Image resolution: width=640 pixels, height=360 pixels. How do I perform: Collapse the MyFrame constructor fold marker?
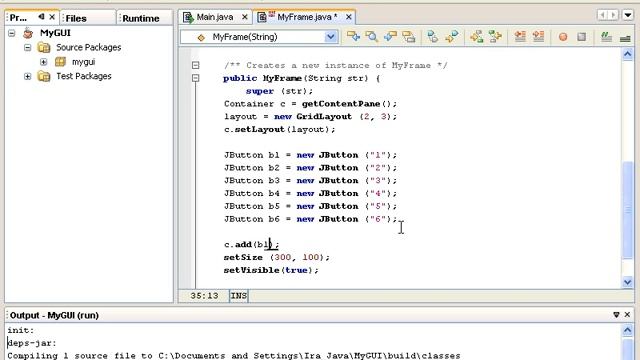tap(196, 78)
